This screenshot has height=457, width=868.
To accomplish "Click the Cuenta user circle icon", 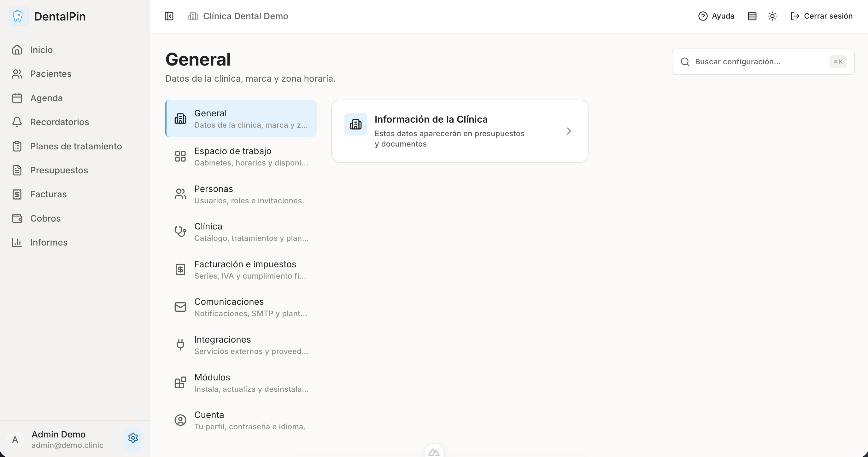I will click(x=180, y=420).
